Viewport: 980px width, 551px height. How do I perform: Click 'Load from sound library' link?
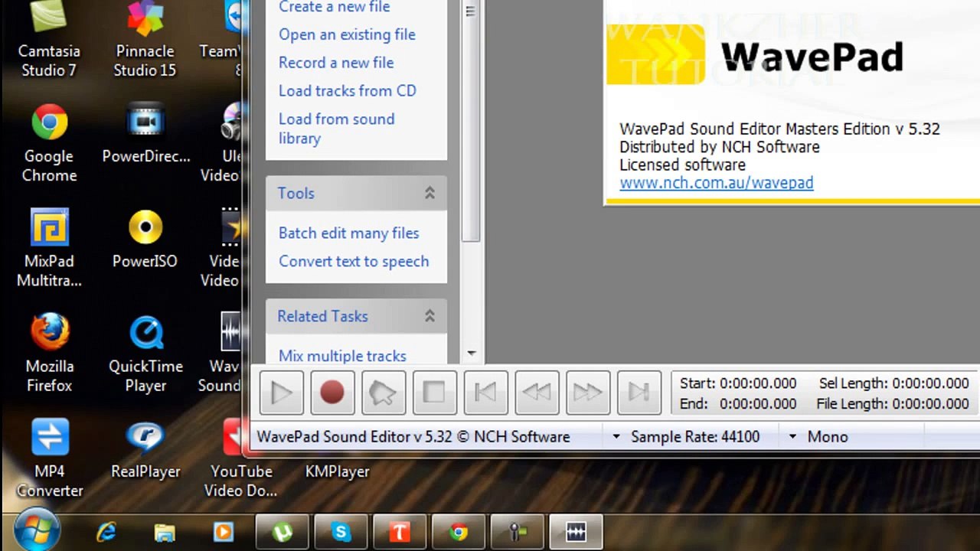(x=337, y=129)
